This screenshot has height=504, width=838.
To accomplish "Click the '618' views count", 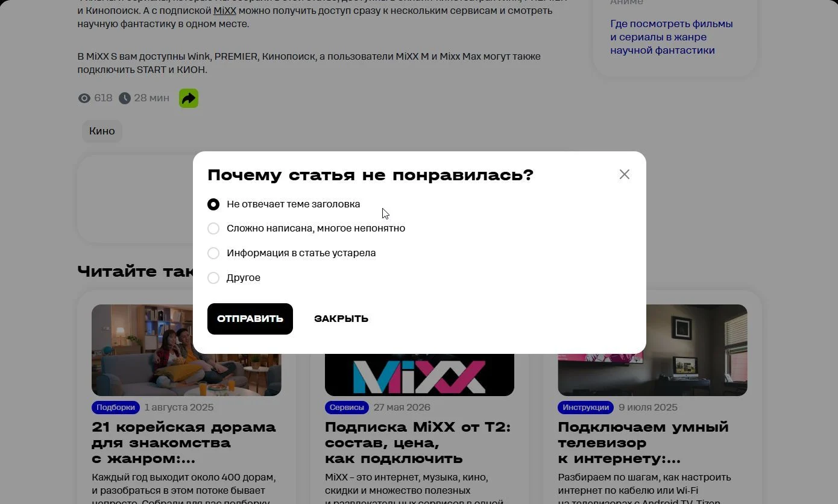I will click(x=103, y=98).
